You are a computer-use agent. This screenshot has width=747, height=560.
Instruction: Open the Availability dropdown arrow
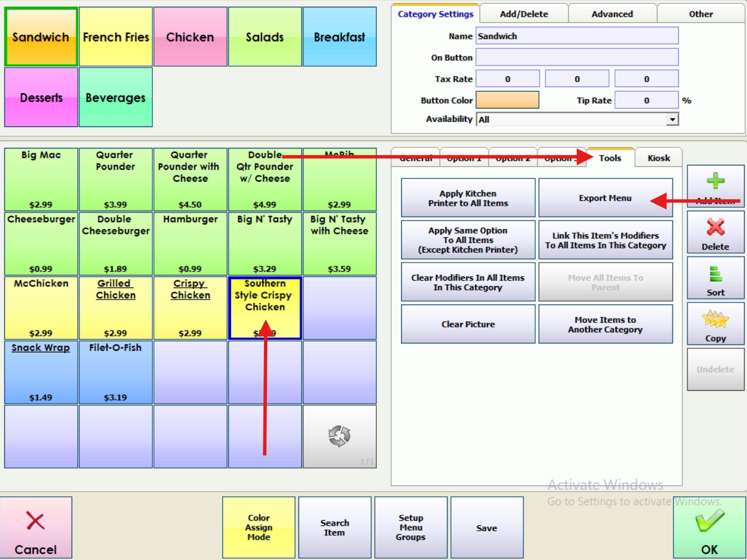(672, 119)
